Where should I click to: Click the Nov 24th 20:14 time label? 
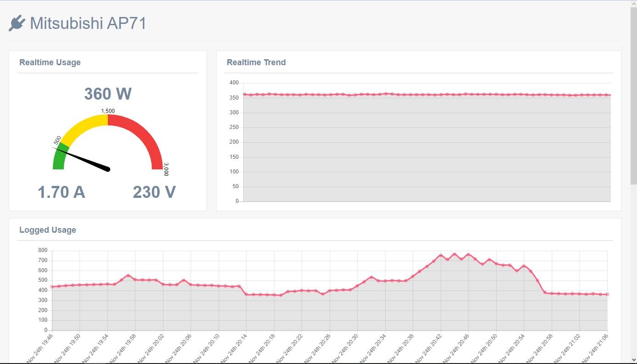234,348
